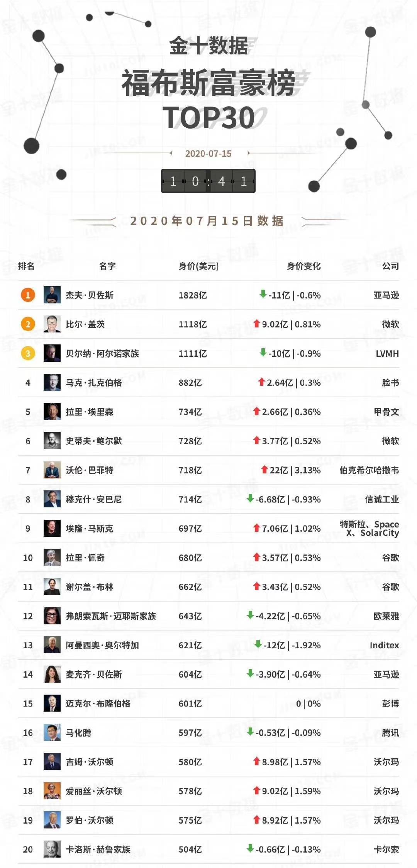Click the orange rank 2 badge

click(28, 324)
